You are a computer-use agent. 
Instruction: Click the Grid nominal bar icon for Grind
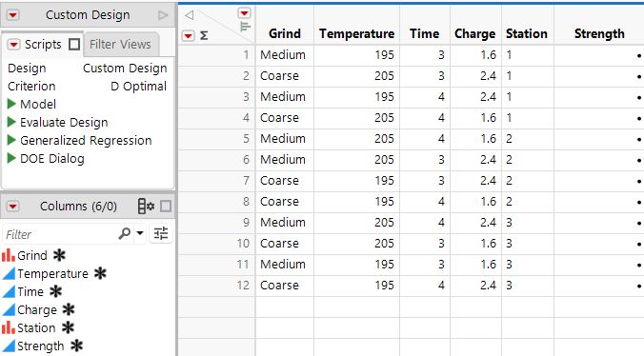(x=9, y=255)
